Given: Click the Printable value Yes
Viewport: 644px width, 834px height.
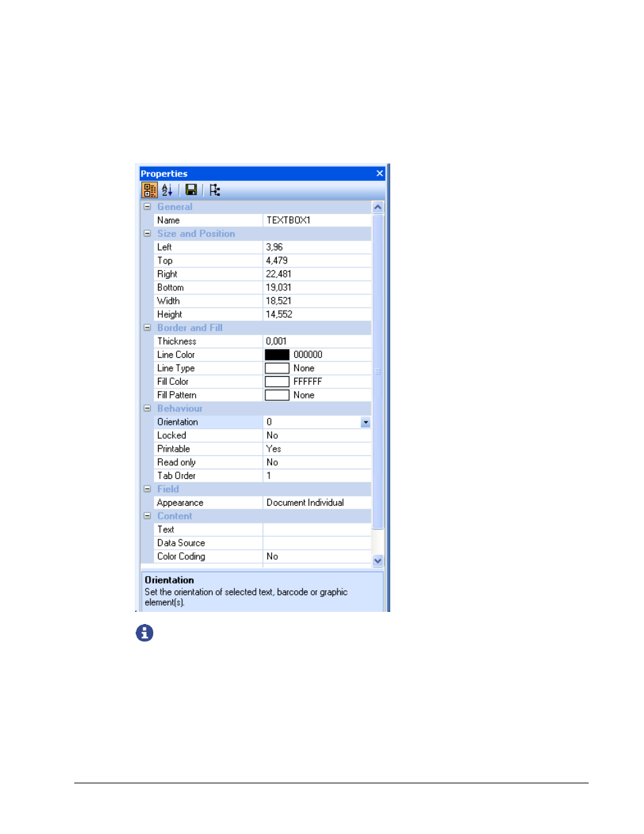Looking at the screenshot, I should [317, 449].
